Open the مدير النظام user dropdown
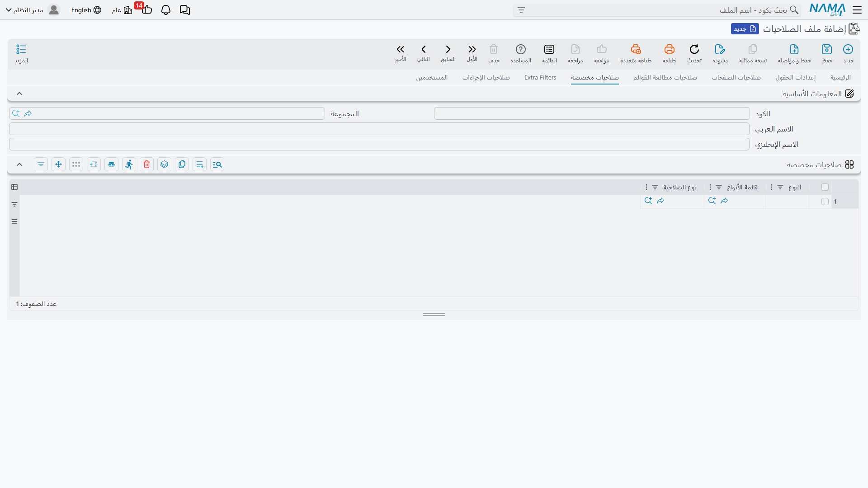868x488 pixels. point(33,10)
